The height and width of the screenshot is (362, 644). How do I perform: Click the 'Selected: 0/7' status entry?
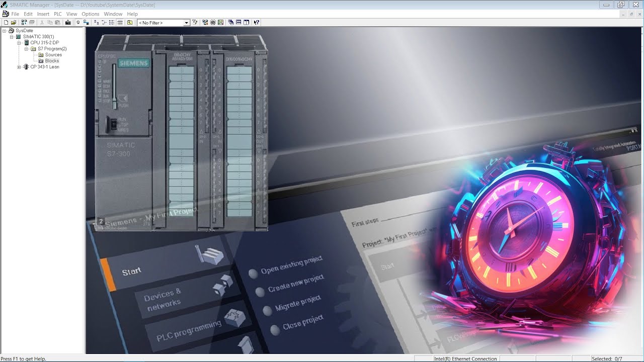[x=607, y=359]
